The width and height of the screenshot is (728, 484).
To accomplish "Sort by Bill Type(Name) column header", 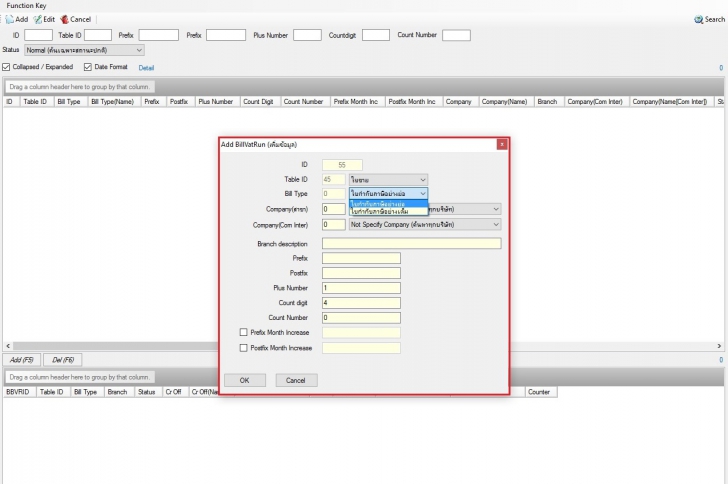I will 112,102.
